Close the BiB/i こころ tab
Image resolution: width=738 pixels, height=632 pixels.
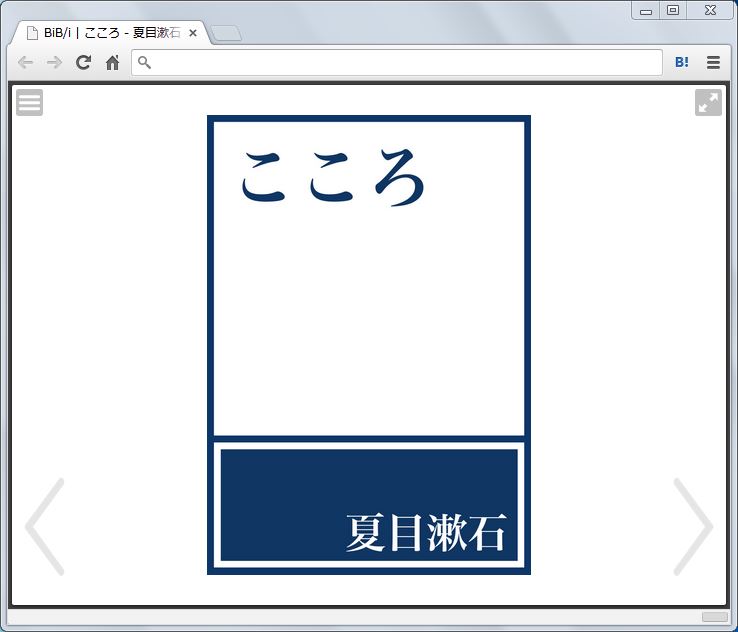[193, 33]
